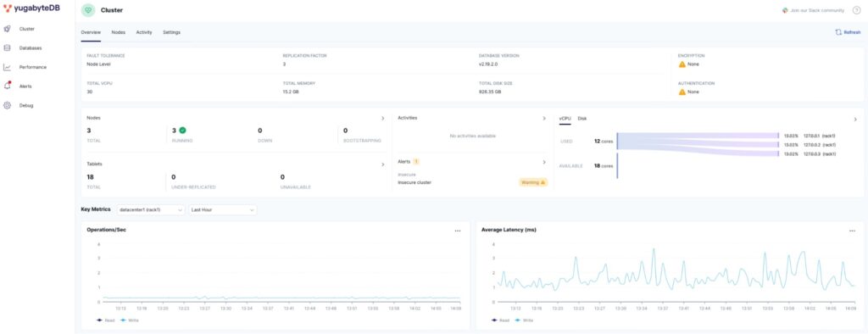Expand the Activities panel arrow
The width and height of the screenshot is (868, 334).
pos(543,118)
